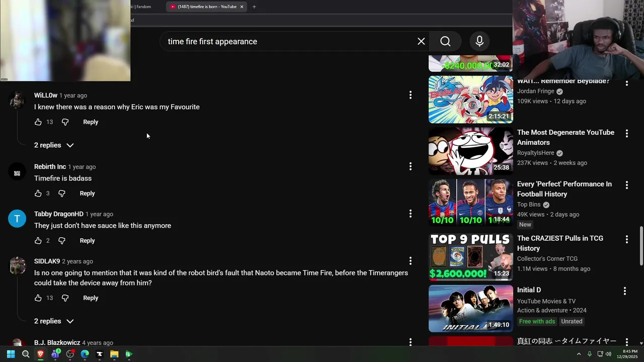This screenshot has width=644, height=362.
Task: Open the Initial D movie thumbnail (1:49:10)
Action: coord(471,309)
